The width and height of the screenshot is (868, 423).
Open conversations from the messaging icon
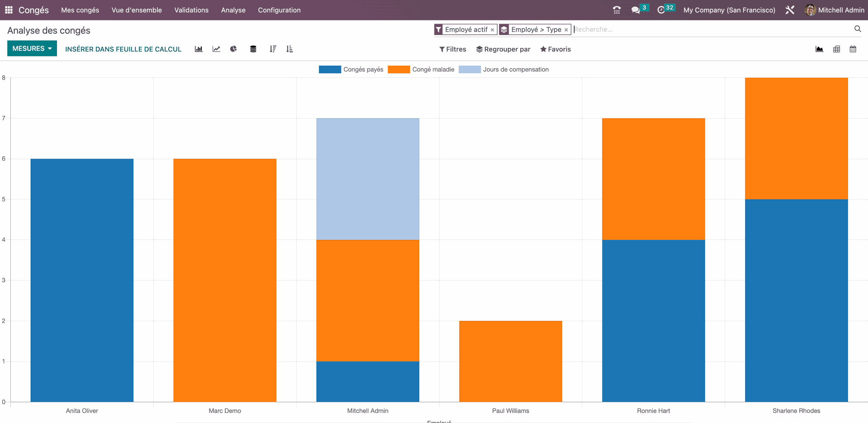tap(636, 10)
